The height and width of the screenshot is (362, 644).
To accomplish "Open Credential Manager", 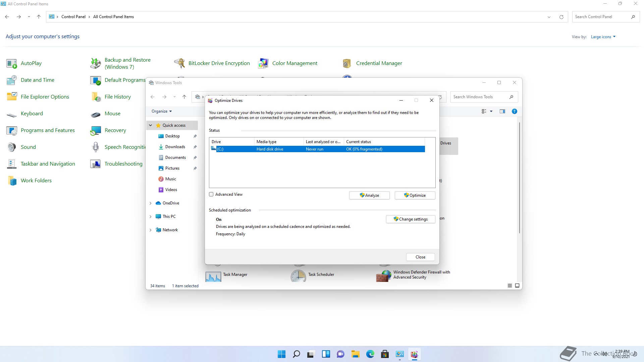I will click(372, 63).
